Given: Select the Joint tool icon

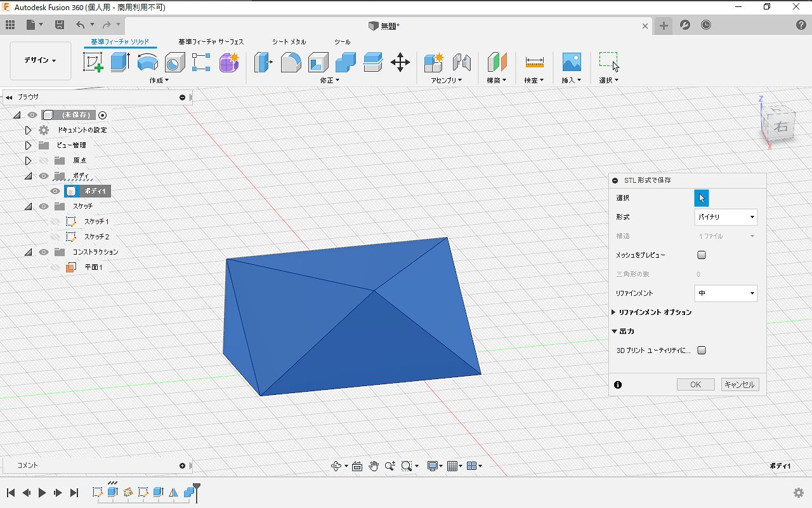Looking at the screenshot, I should point(462,62).
